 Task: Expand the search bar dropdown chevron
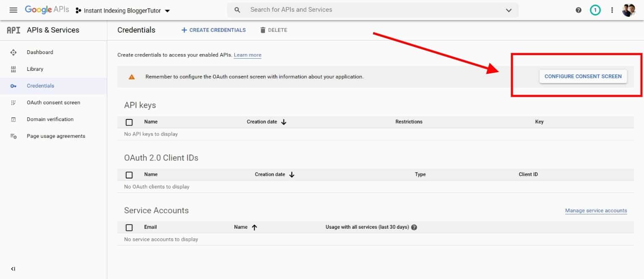(x=509, y=10)
